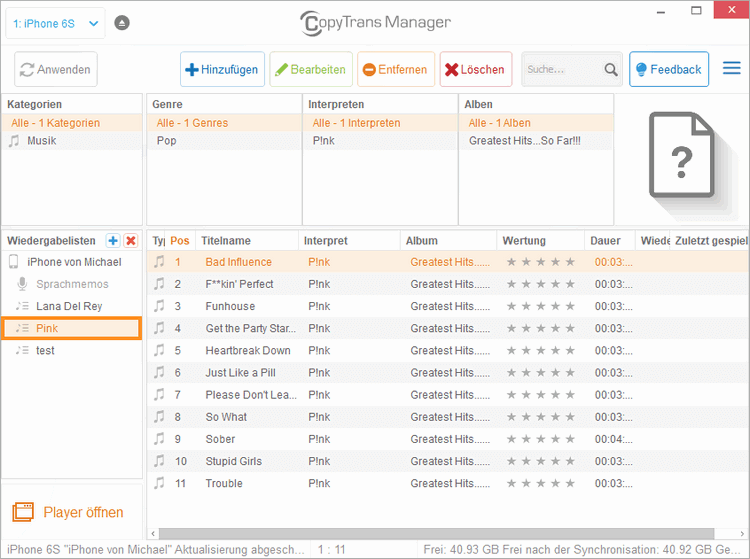Select the Pop genre

224,141
